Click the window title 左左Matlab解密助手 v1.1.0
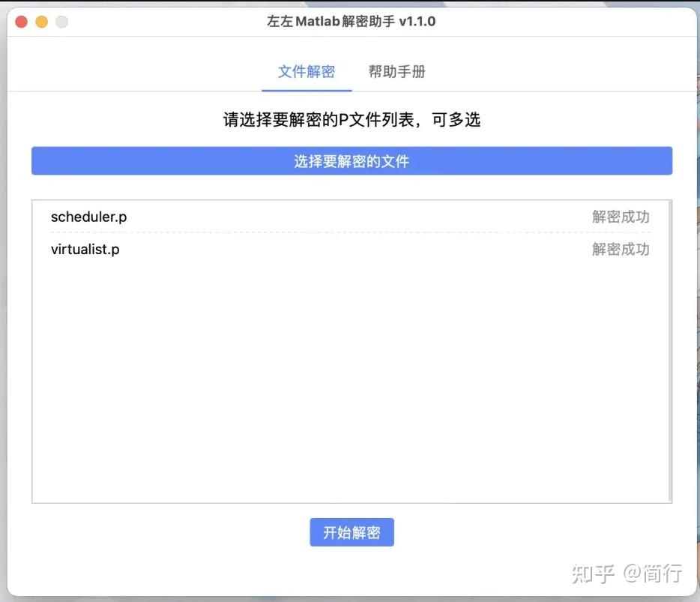The width and height of the screenshot is (700, 602). [x=349, y=22]
